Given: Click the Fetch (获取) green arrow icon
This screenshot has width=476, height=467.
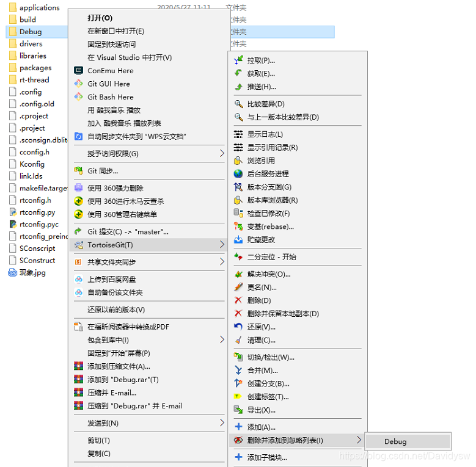Looking at the screenshot, I should coord(238,73).
